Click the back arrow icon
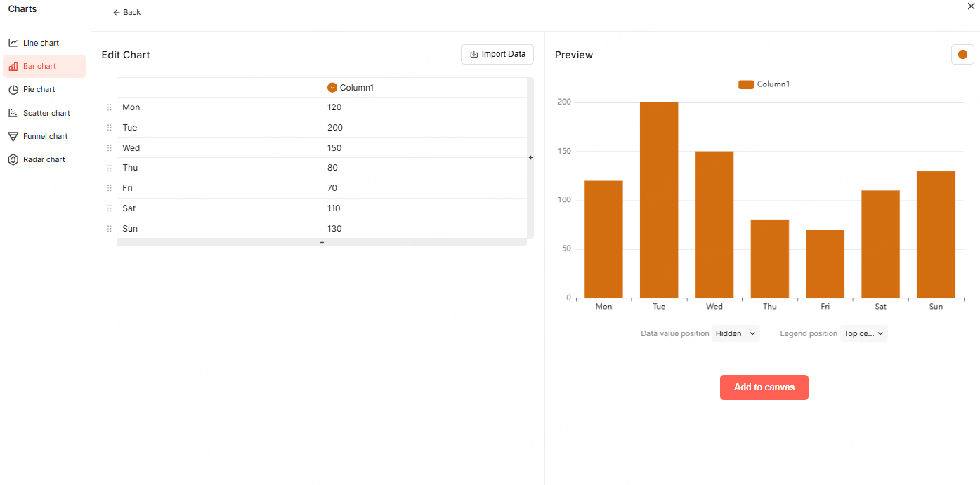This screenshot has width=980, height=485. pyautogui.click(x=117, y=12)
